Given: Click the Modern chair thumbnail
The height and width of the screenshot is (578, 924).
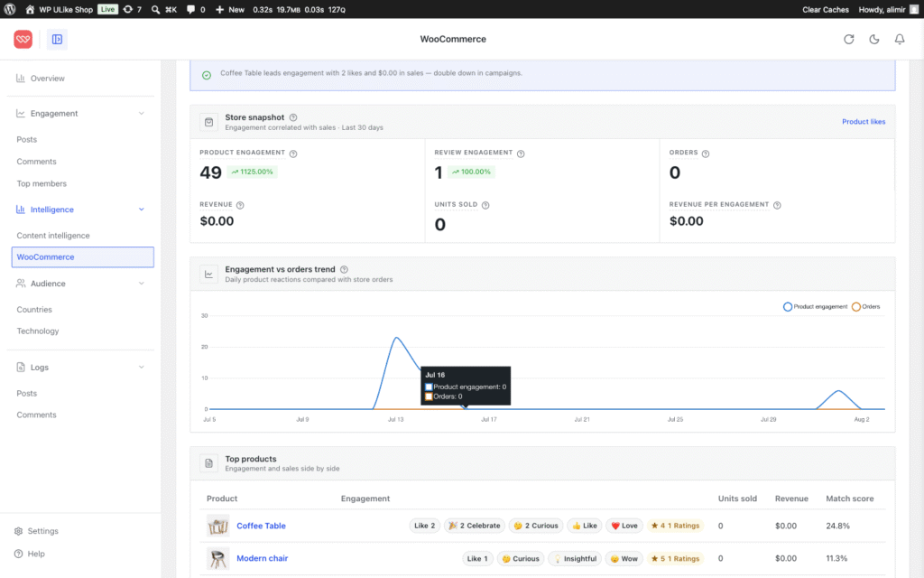Looking at the screenshot, I should [x=217, y=558].
